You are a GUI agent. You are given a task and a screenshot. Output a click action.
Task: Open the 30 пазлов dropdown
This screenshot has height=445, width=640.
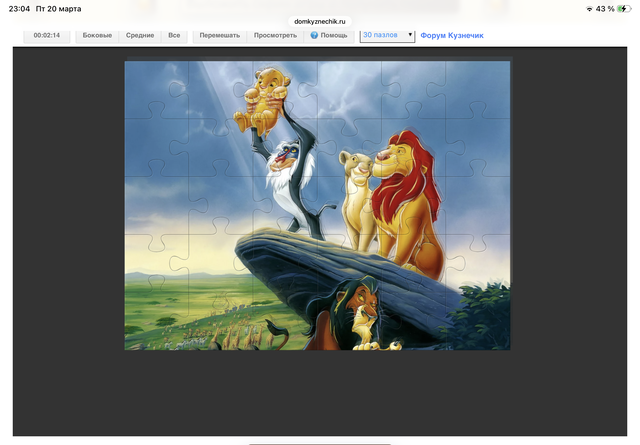tap(387, 36)
